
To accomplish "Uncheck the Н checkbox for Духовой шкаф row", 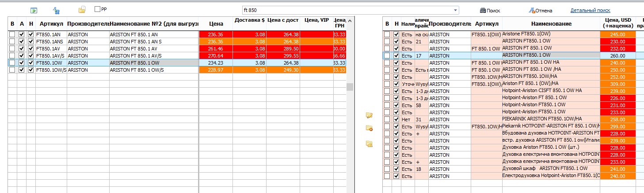I will [x=396, y=169].
